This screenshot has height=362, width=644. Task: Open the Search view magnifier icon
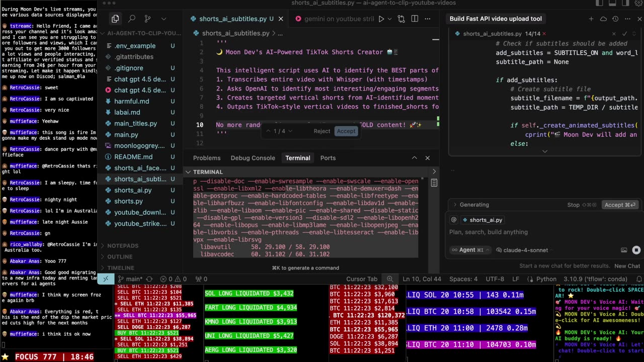131,19
